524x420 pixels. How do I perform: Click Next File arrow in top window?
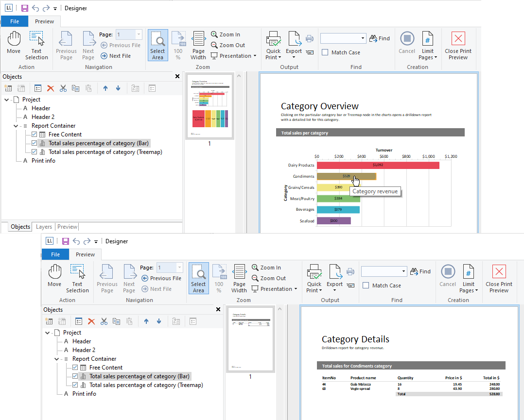tap(116, 56)
